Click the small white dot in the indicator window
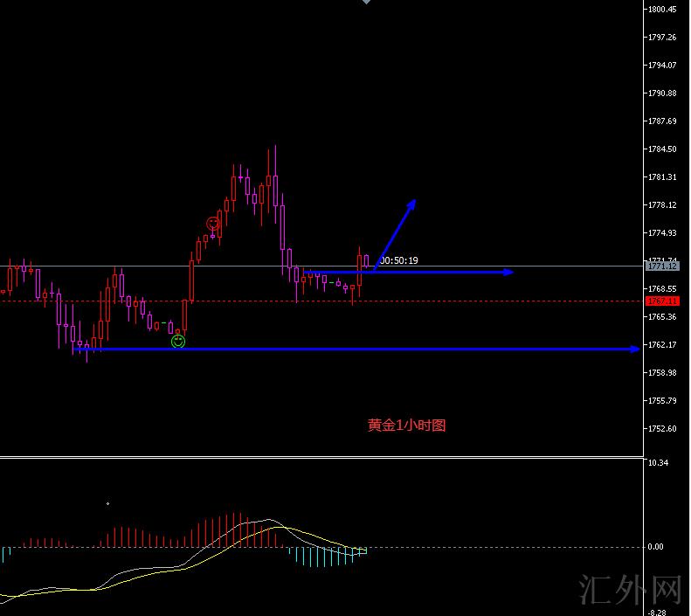Image resolution: width=691 pixels, height=616 pixels. (107, 503)
